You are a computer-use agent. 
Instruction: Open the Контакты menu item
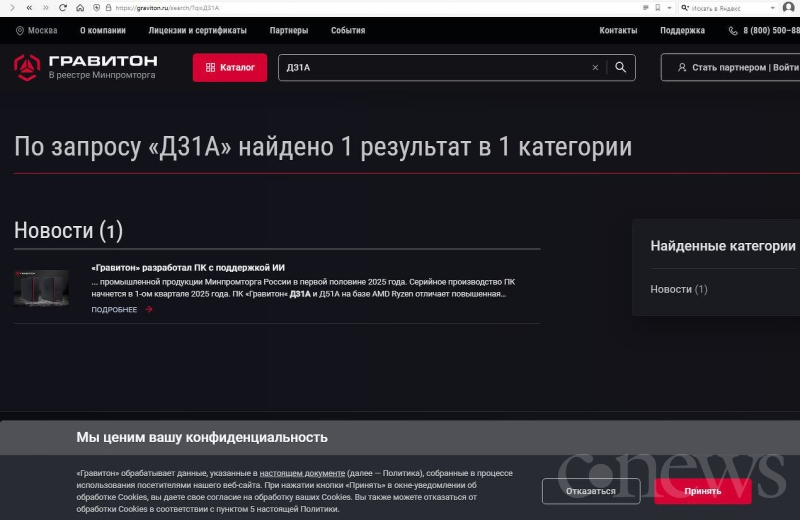618,31
